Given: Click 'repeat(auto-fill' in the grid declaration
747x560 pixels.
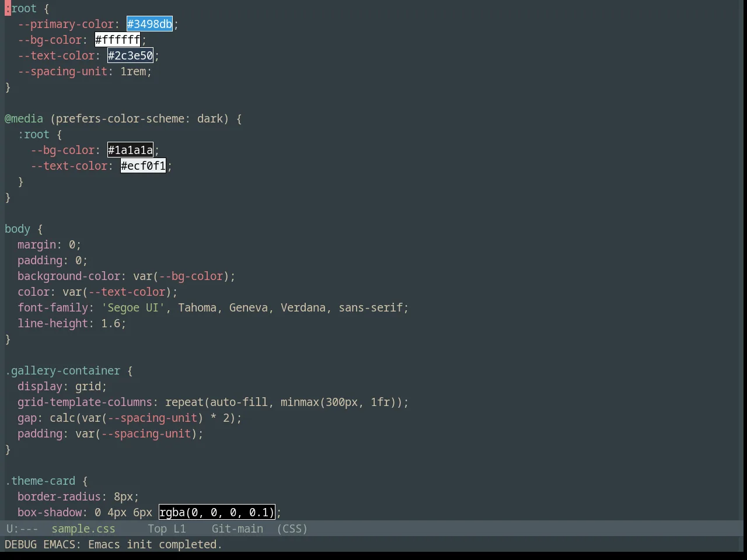Looking at the screenshot, I should point(217,402).
